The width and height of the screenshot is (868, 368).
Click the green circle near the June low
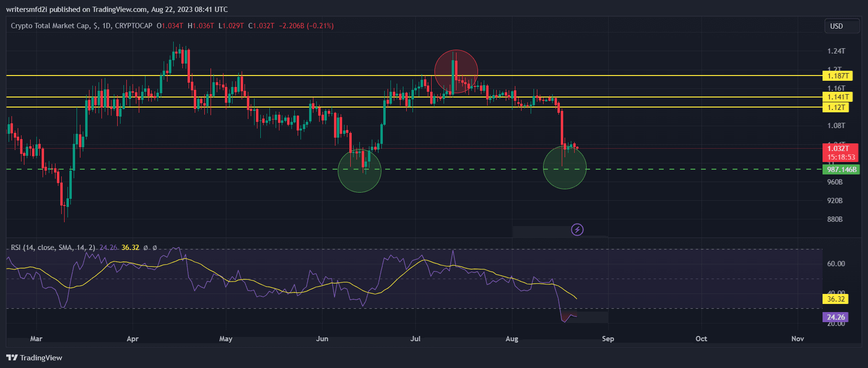[x=359, y=171]
